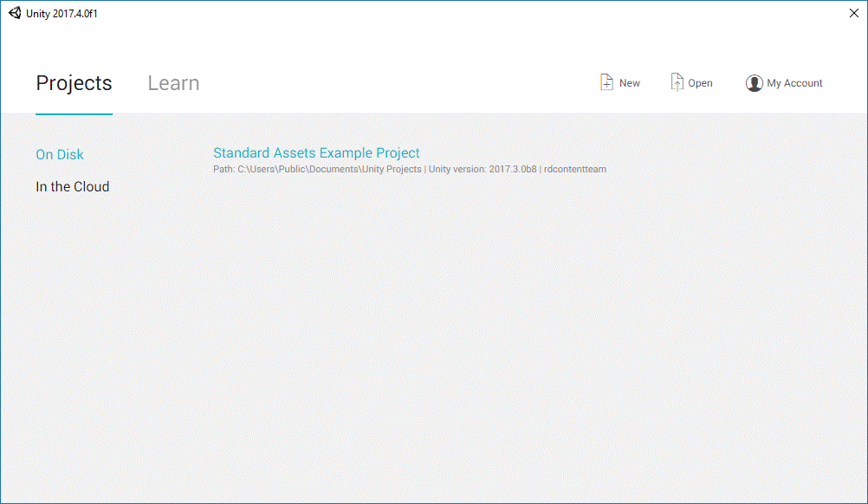
Task: Switch to the Learn tab
Action: 173,83
